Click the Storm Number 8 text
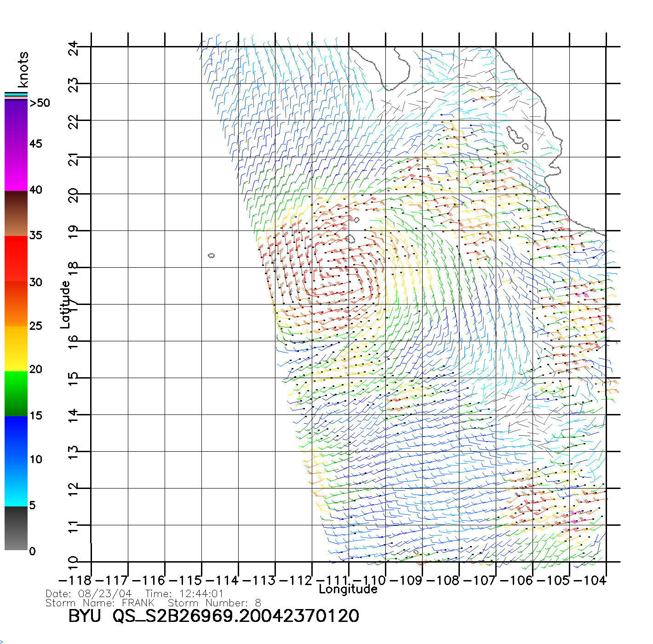Screen dimensions: 653x644 click(214, 603)
